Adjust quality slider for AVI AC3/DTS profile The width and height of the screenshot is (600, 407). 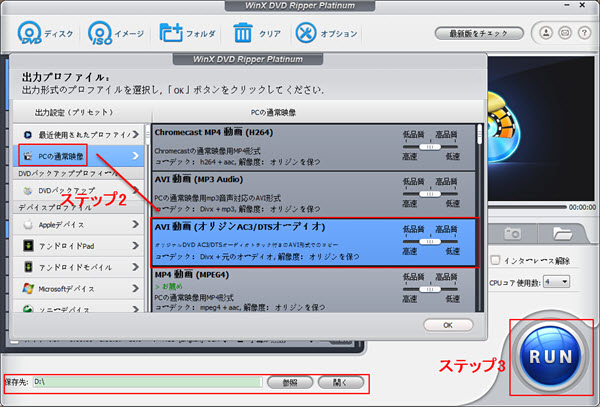(x=430, y=242)
